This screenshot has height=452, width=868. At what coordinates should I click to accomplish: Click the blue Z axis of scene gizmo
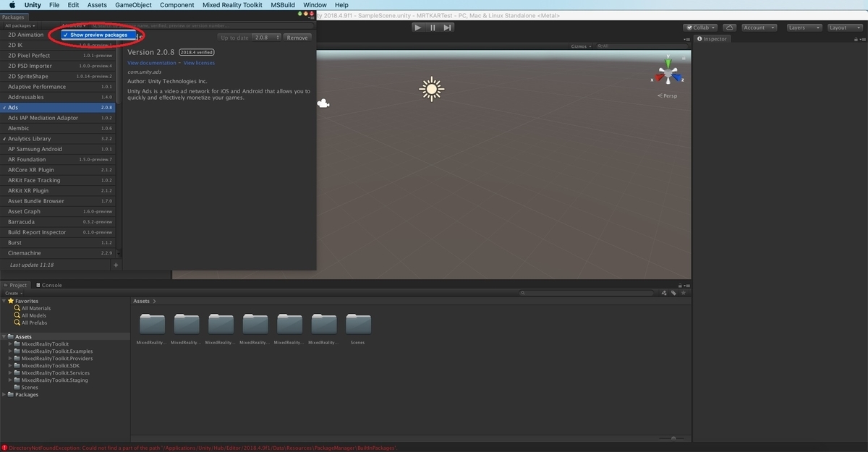[678, 79]
